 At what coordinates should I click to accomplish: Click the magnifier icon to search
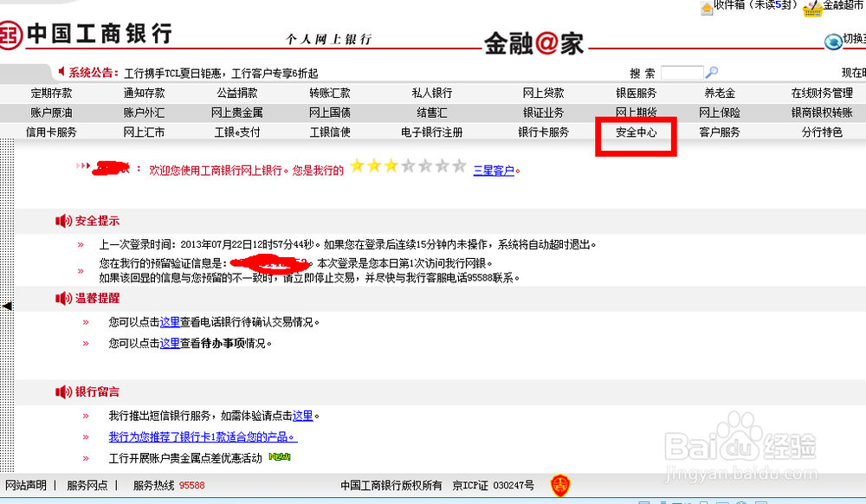pos(713,71)
